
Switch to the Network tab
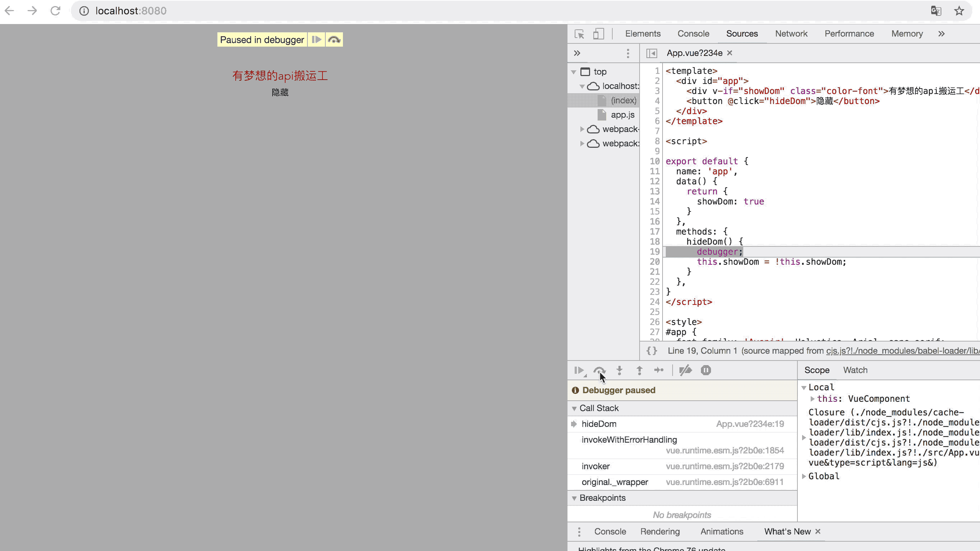(x=791, y=34)
